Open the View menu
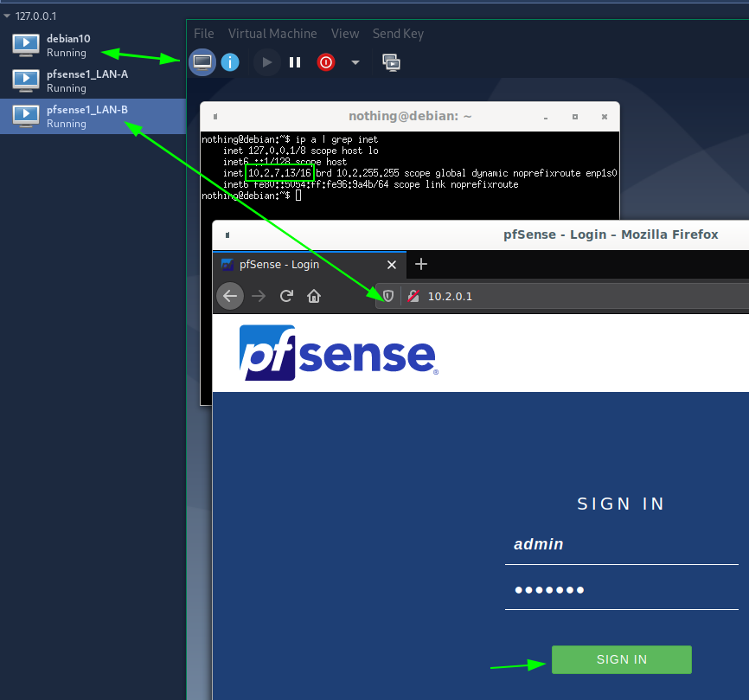749x700 pixels. [345, 34]
